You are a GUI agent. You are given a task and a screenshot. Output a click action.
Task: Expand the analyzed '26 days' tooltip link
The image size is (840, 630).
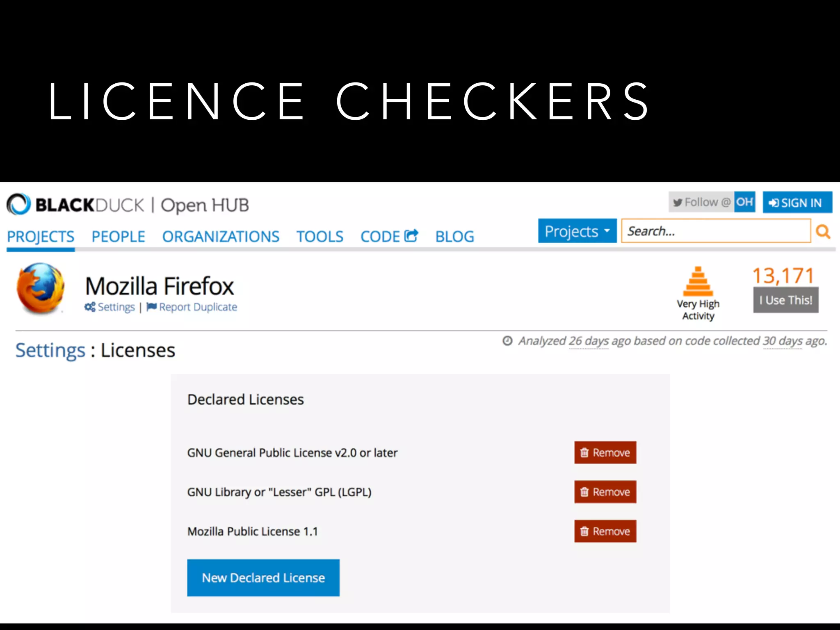(589, 341)
